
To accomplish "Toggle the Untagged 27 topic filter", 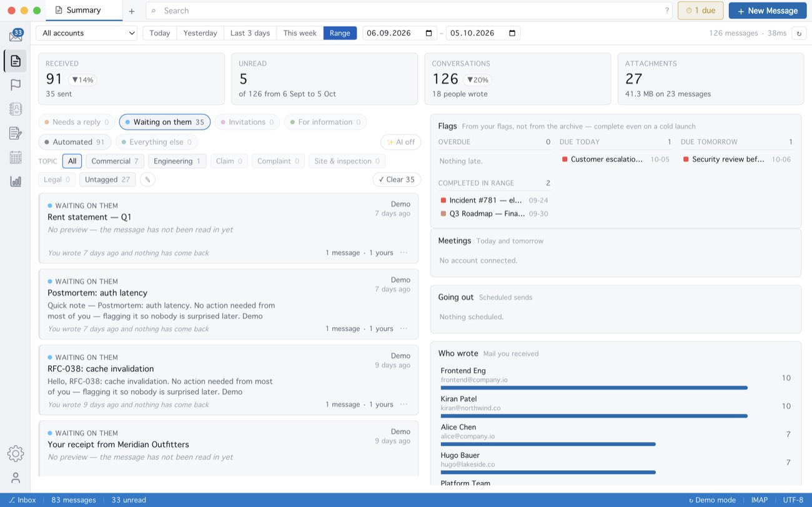I will pos(107,180).
